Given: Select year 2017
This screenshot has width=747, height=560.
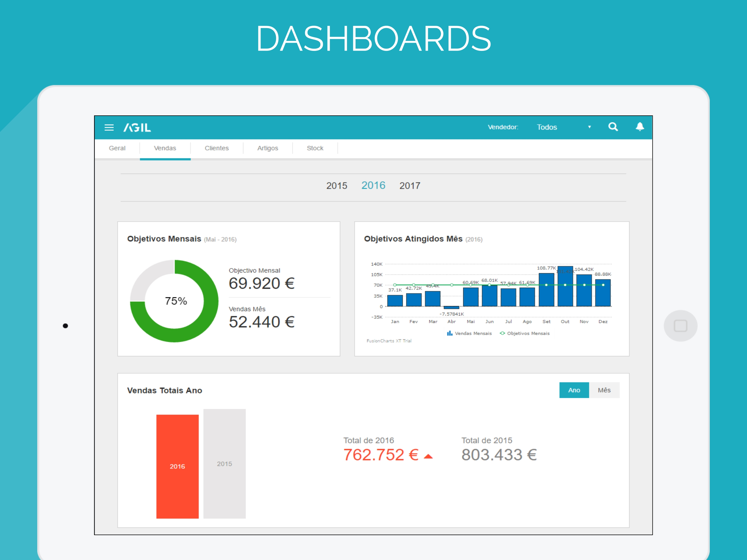Looking at the screenshot, I should click(x=410, y=185).
